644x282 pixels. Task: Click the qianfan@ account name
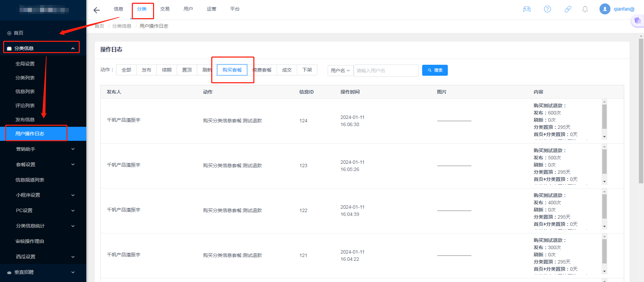click(624, 9)
